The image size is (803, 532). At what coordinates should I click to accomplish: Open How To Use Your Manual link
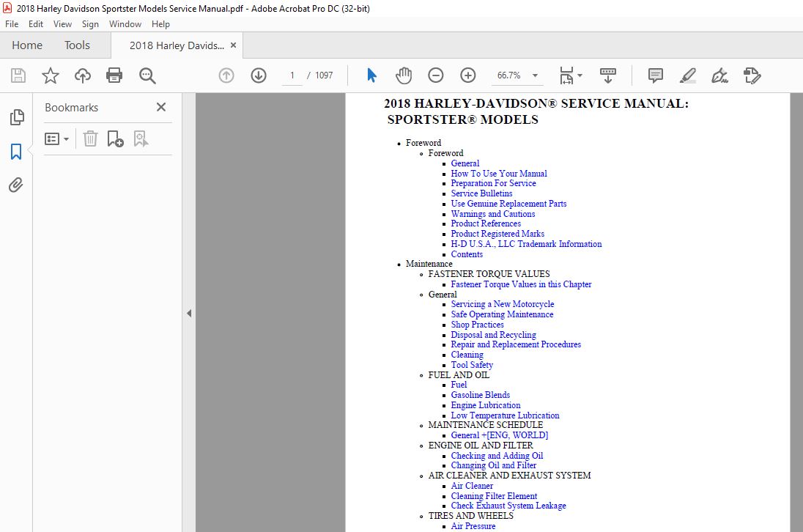tap(499, 174)
